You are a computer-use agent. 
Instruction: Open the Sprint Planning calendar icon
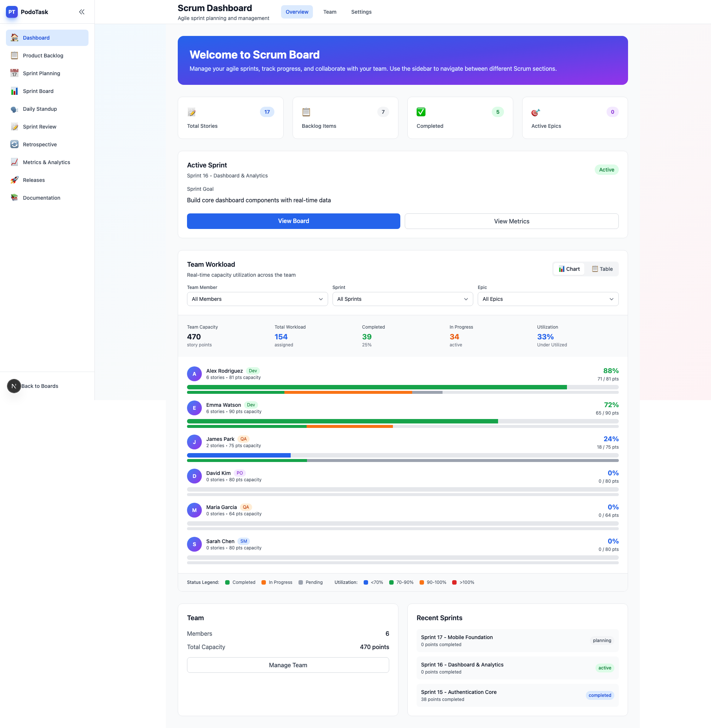click(x=14, y=73)
